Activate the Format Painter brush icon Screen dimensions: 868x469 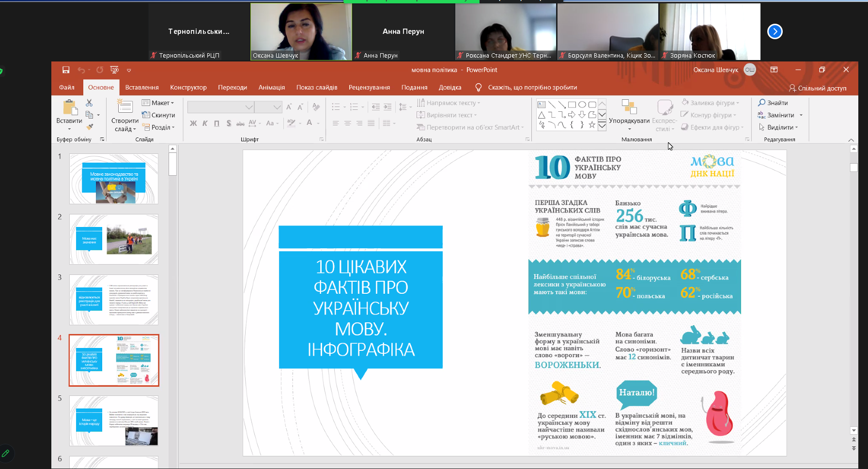click(x=90, y=127)
